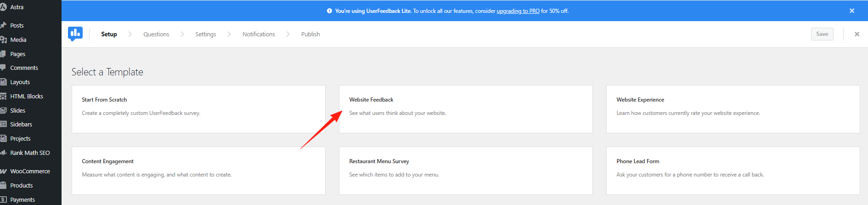Go to the Questions step
This screenshot has height=205, width=868.
pos(156,34)
